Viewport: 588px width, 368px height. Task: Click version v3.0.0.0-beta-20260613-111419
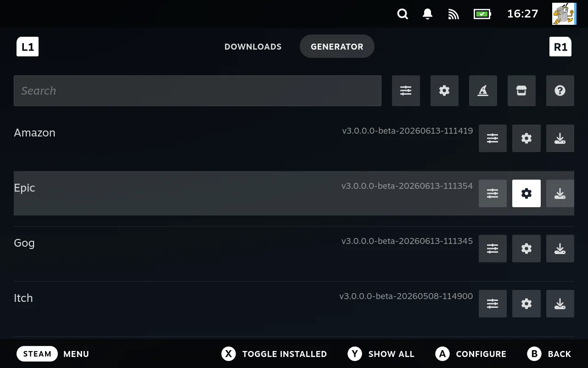[408, 131]
